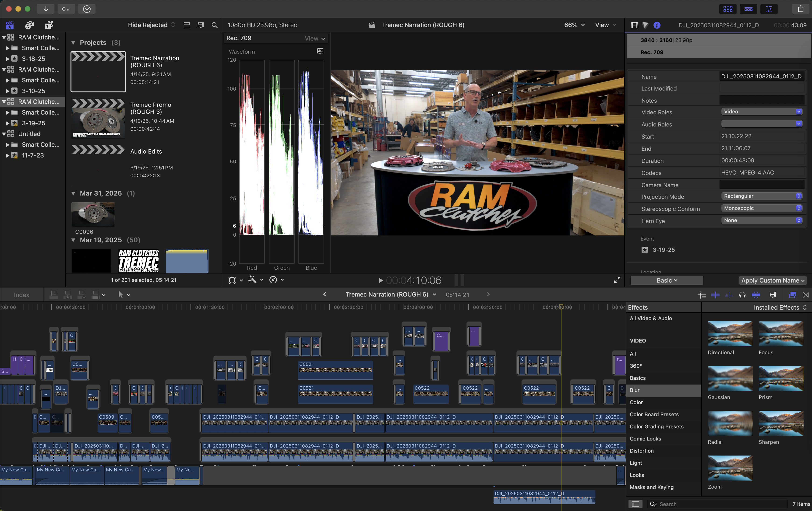Click the append clip to storyline icon
This screenshot has width=812, height=511.
point(81,295)
